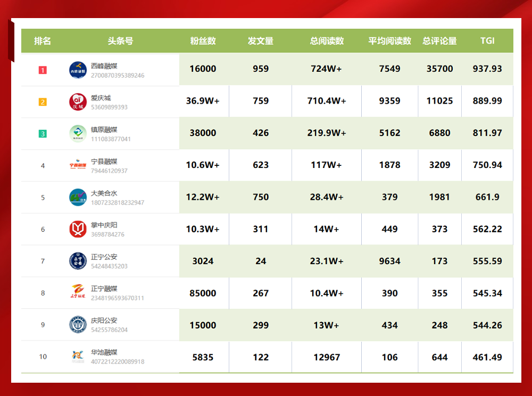Open the 大美合水 avatar icon
532x396 pixels.
click(x=78, y=197)
